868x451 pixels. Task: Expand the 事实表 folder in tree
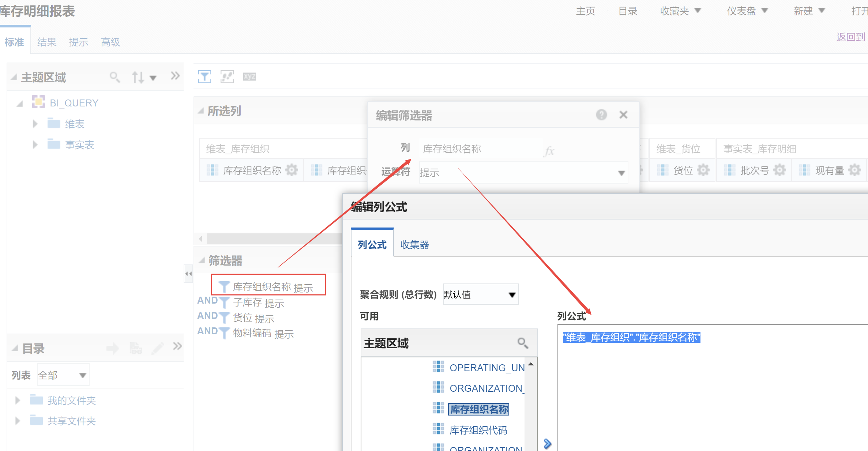pos(35,145)
